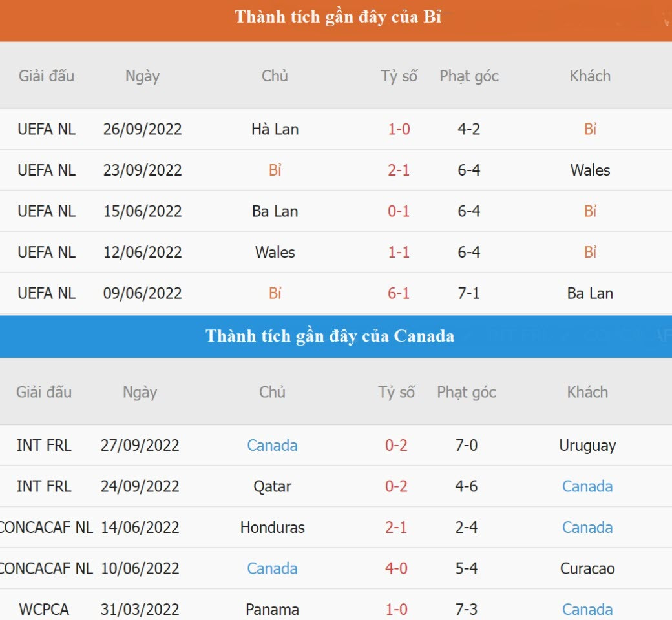
Task: Open the 4-0 score against Curacao
Action: [396, 568]
